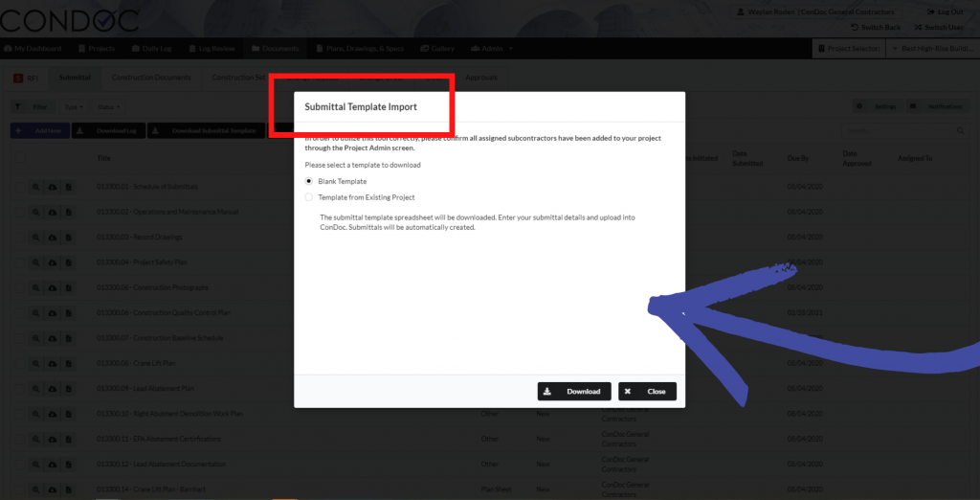980x500 pixels.
Task: Select Template from Existing Project radio option
Action: click(x=309, y=197)
